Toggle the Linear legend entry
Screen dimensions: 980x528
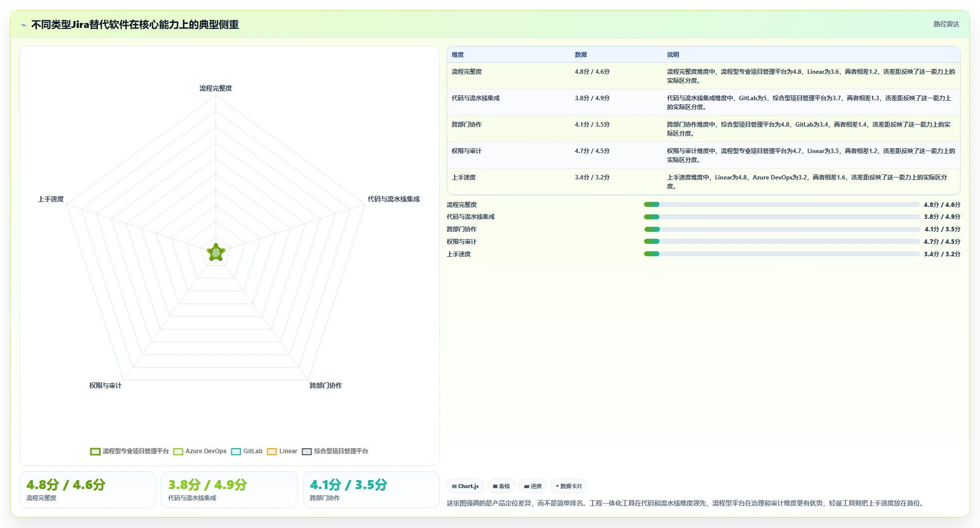point(282,451)
